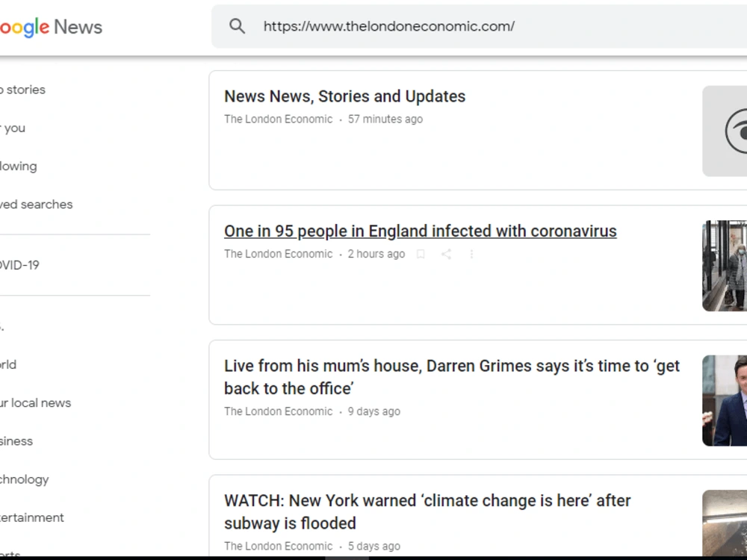Open the Following sidebar item
The image size is (747, 560).
pos(18,167)
